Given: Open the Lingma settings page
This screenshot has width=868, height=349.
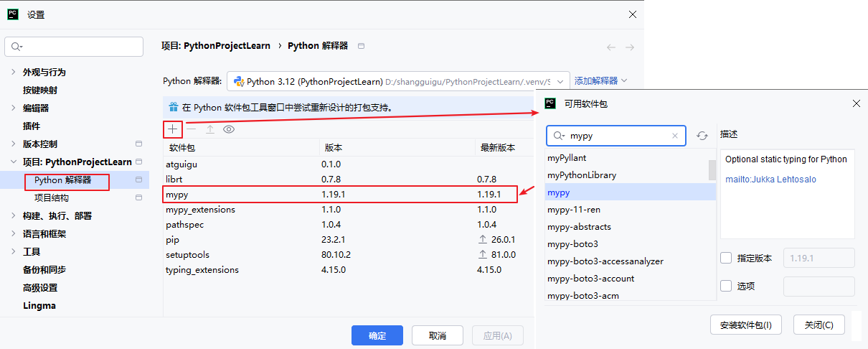Looking at the screenshot, I should pyautogui.click(x=39, y=305).
